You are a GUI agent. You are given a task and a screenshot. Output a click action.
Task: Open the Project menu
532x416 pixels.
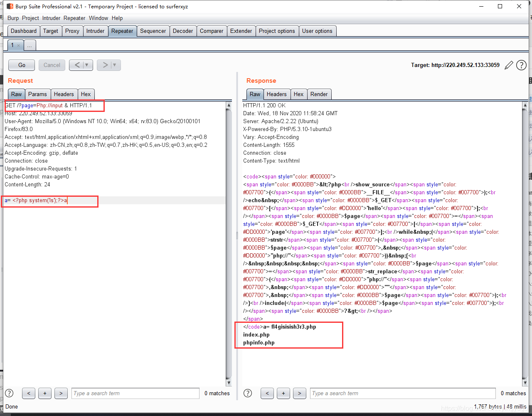[30, 18]
